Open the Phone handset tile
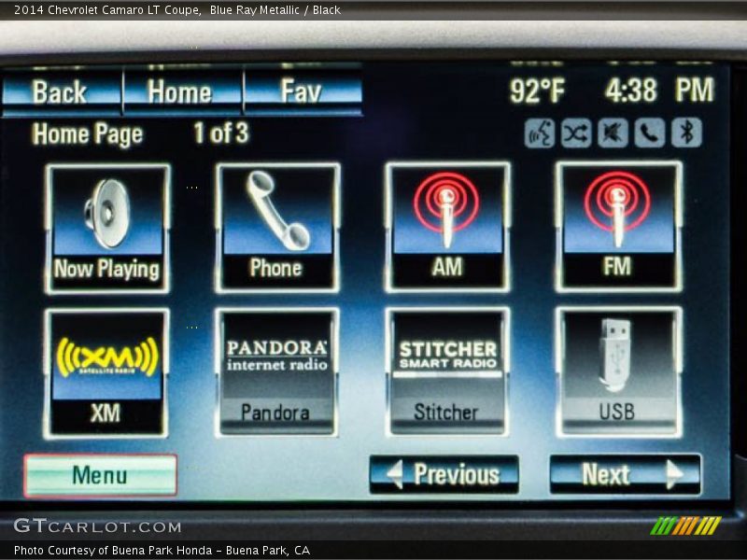This screenshot has height=560, width=747. [x=277, y=228]
